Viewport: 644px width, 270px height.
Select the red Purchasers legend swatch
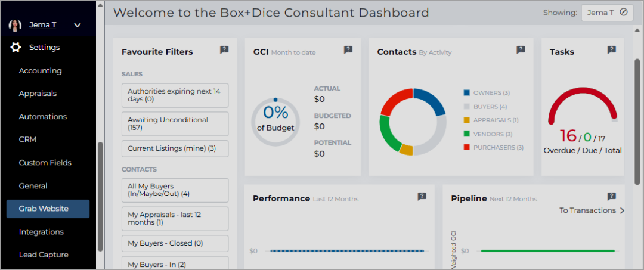(466, 147)
